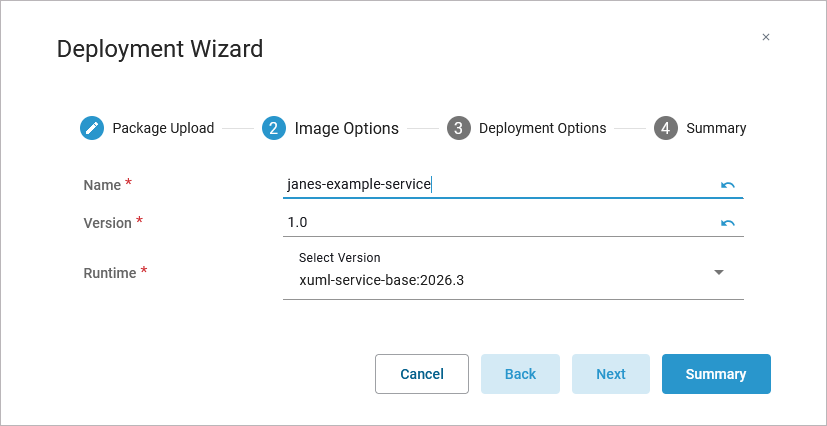The width and height of the screenshot is (827, 426).
Task: Reset the Name field with undo icon
Action: [728, 185]
